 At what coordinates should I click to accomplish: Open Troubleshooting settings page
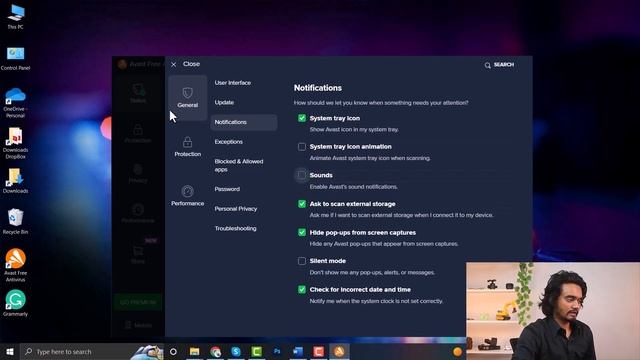[236, 228]
